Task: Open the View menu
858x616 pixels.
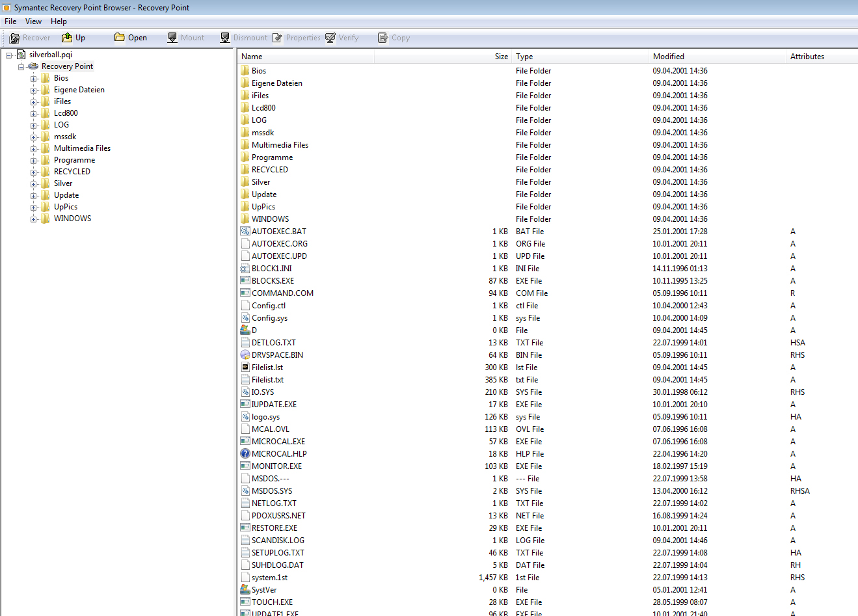Action: [x=33, y=21]
